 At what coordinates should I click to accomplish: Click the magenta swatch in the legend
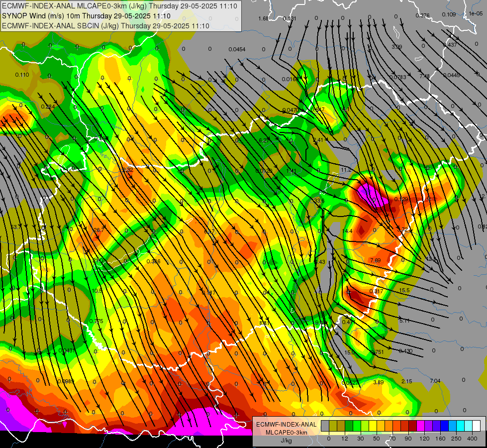421,426
